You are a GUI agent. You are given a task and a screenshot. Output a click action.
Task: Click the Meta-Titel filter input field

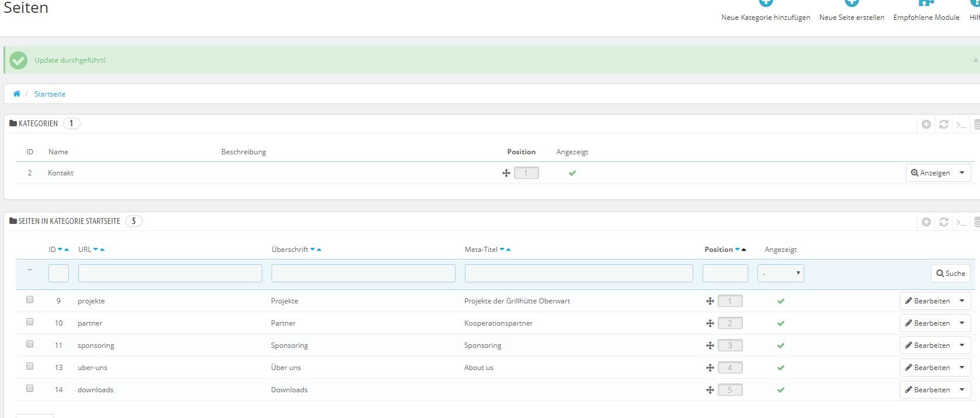coord(579,273)
